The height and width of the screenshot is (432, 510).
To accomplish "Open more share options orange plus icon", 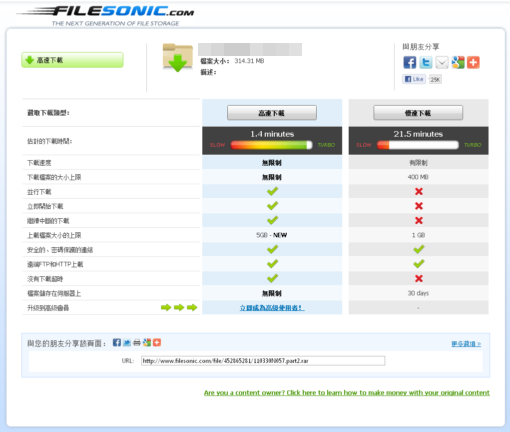I will click(x=473, y=62).
